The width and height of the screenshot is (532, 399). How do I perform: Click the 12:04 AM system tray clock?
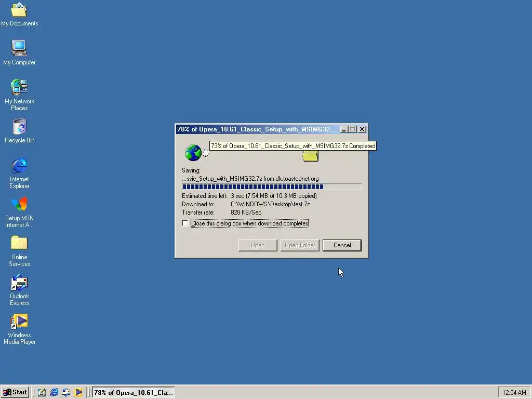pos(514,393)
